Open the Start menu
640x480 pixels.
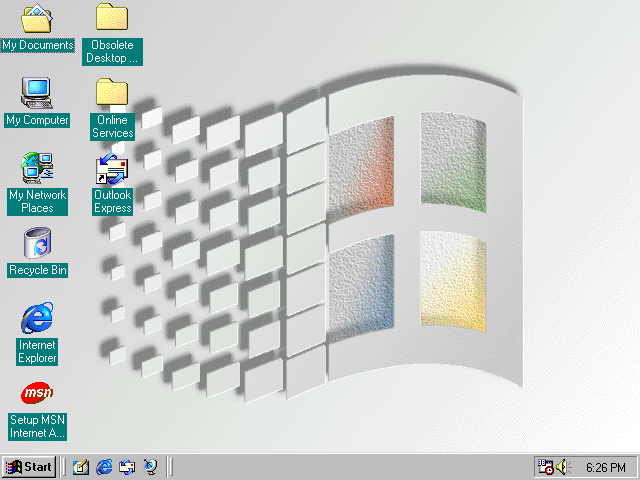tap(28, 467)
